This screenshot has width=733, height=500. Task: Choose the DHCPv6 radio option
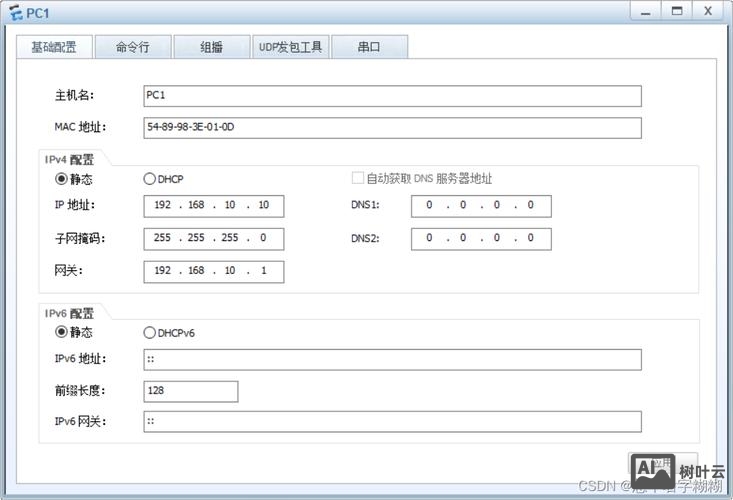click(x=150, y=332)
